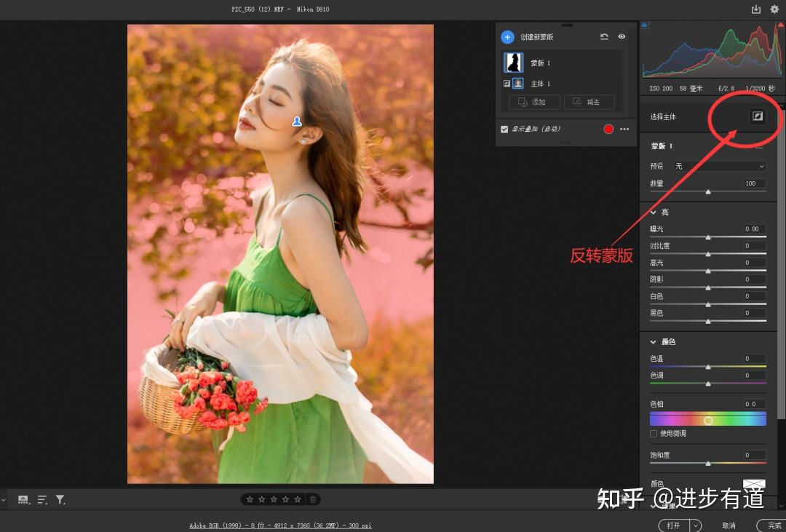
Task: Open the settings gear preferences
Action: coord(774,9)
